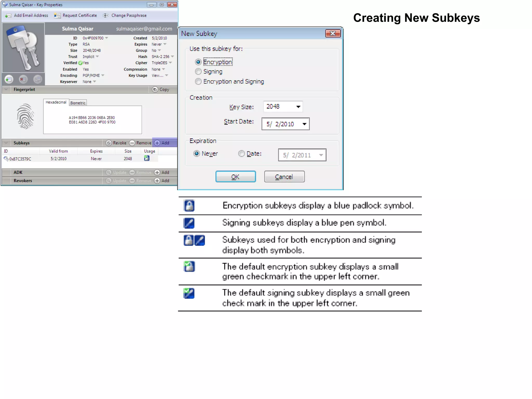The width and height of the screenshot is (532, 399).
Task: Select the Encryption and Signing option
Action: click(198, 82)
